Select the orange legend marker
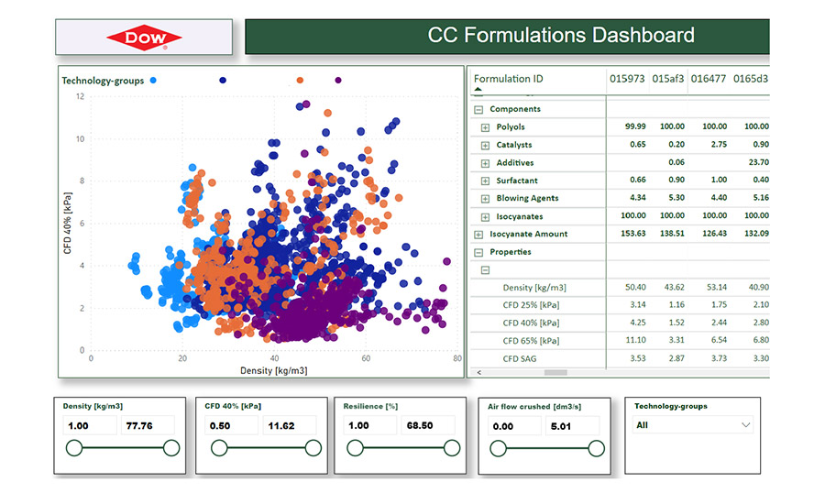 pyautogui.click(x=300, y=81)
